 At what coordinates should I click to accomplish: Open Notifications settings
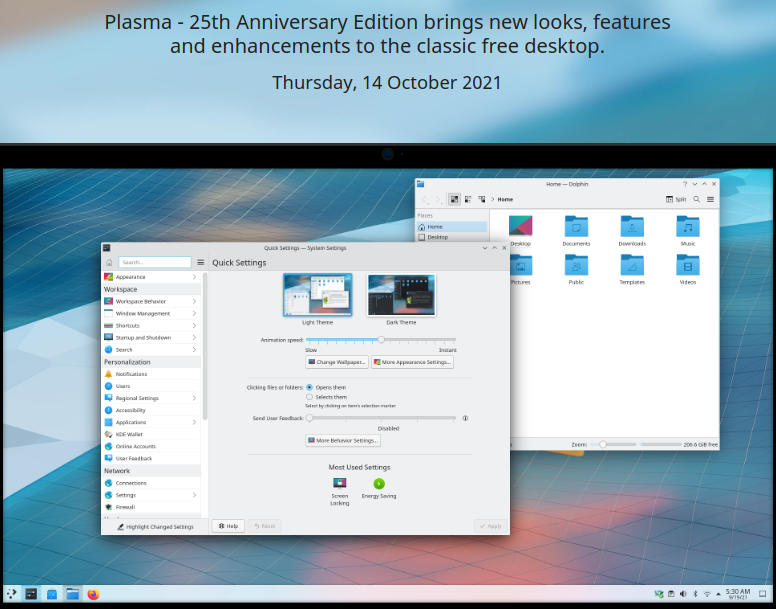tap(151, 374)
